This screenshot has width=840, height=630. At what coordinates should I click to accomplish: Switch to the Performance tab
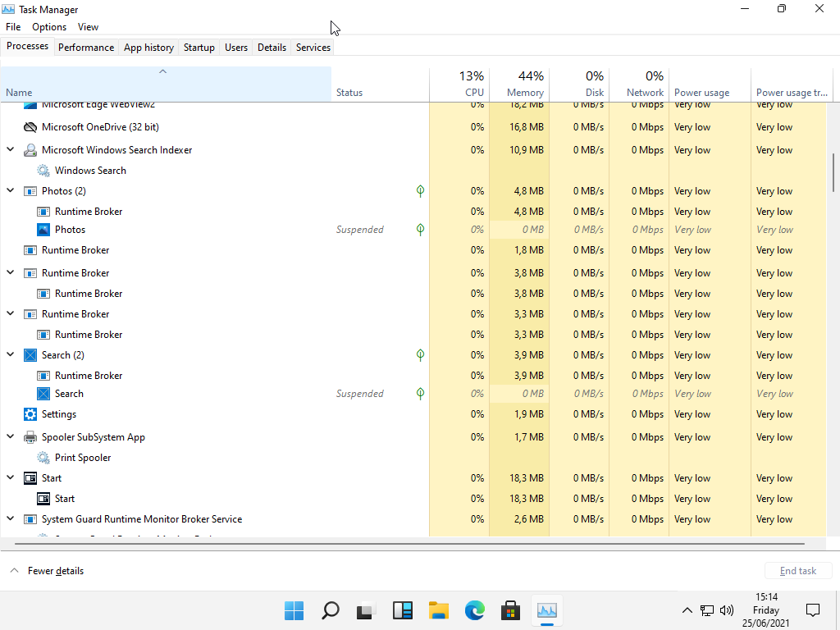[x=86, y=48]
